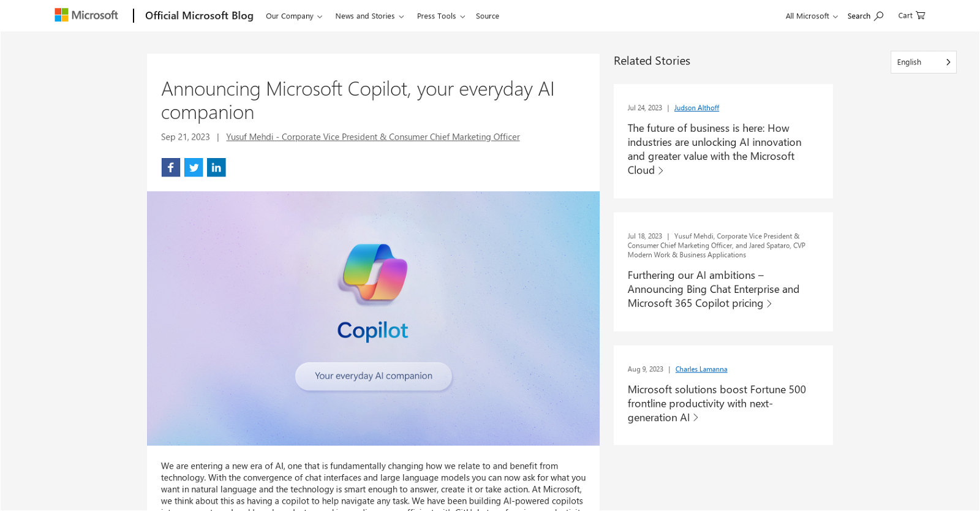Click the arrow on the Fortune 500 story
The width and height of the screenshot is (980, 511).
[696, 417]
